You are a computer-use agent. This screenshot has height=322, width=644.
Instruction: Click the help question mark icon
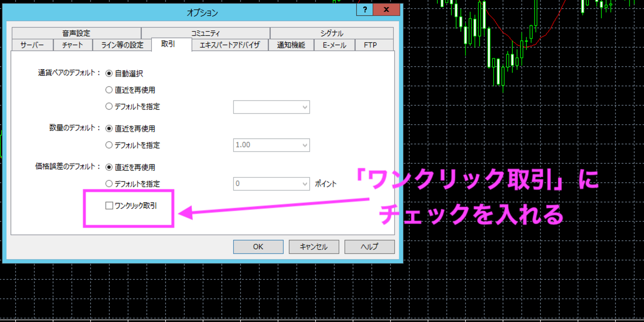(364, 11)
